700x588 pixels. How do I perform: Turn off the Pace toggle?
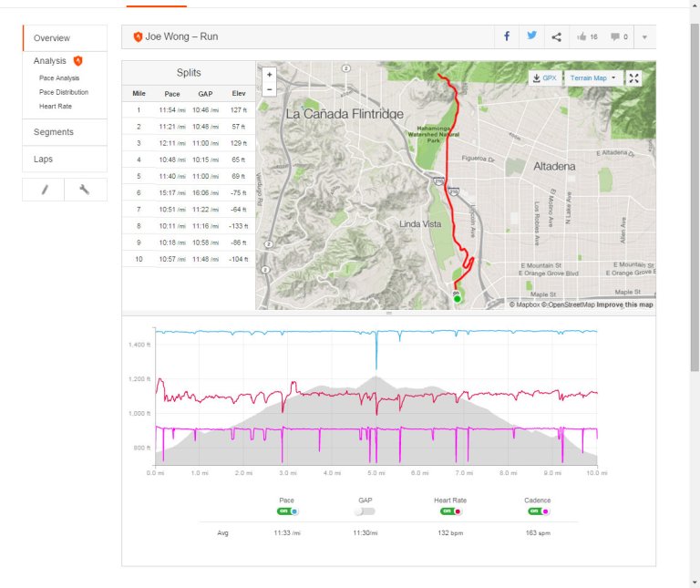[x=287, y=511]
